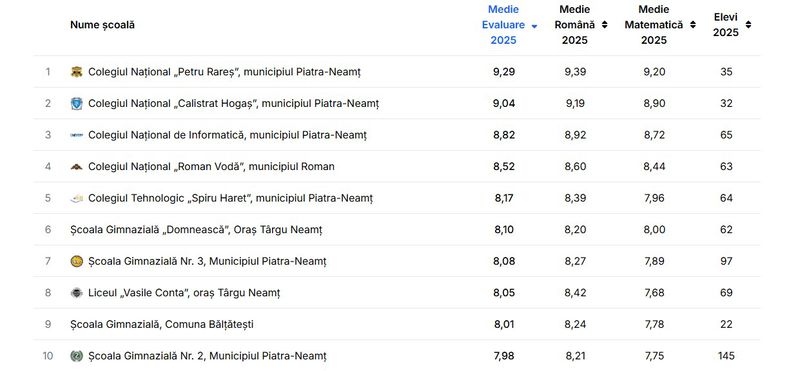Sort by the Medie Evaluare 2025 header

[x=503, y=24]
